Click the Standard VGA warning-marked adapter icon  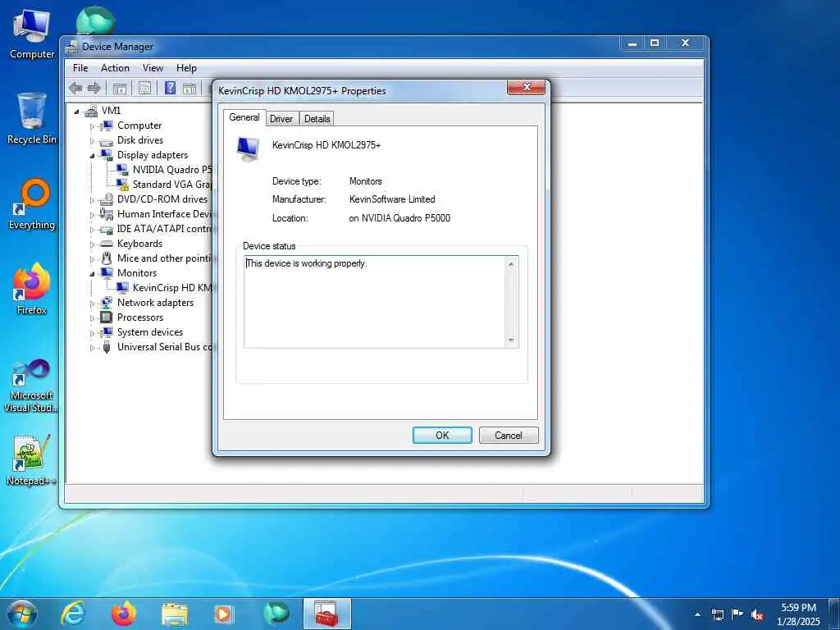[x=122, y=185]
